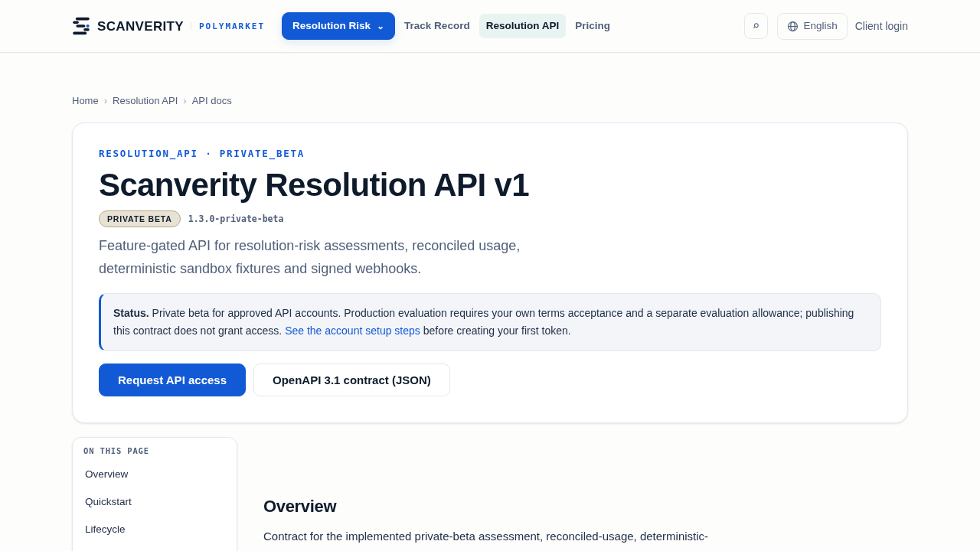Click the PRIVATE BETA badge
The height and width of the screenshot is (551, 980).
click(x=139, y=219)
